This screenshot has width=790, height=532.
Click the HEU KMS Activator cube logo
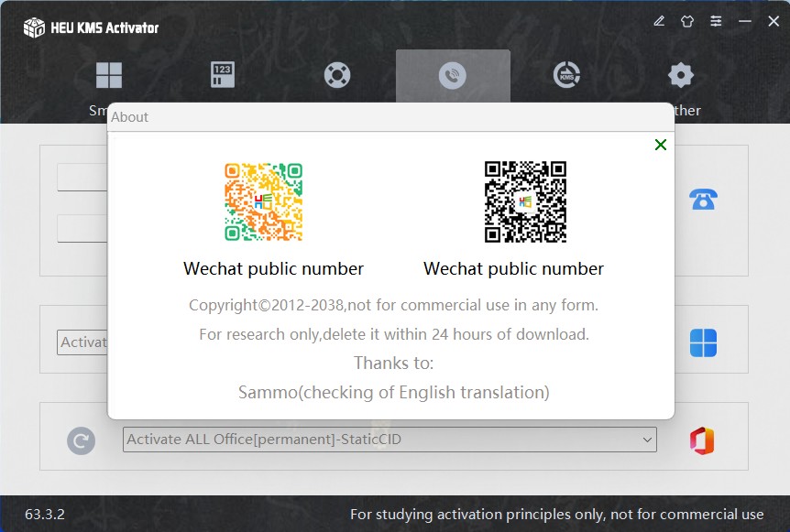click(34, 27)
